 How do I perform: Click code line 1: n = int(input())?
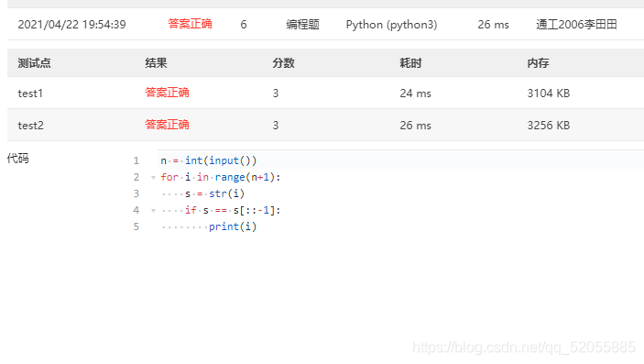point(209,160)
